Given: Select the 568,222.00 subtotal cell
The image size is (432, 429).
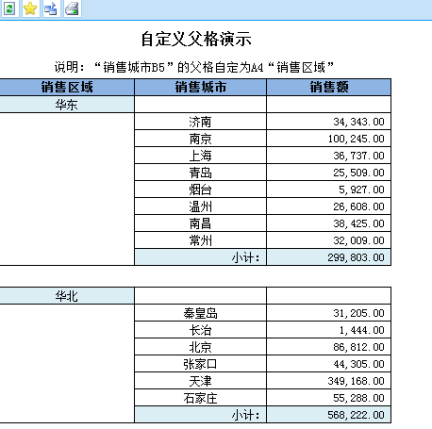Looking at the screenshot, I should click(329, 415).
